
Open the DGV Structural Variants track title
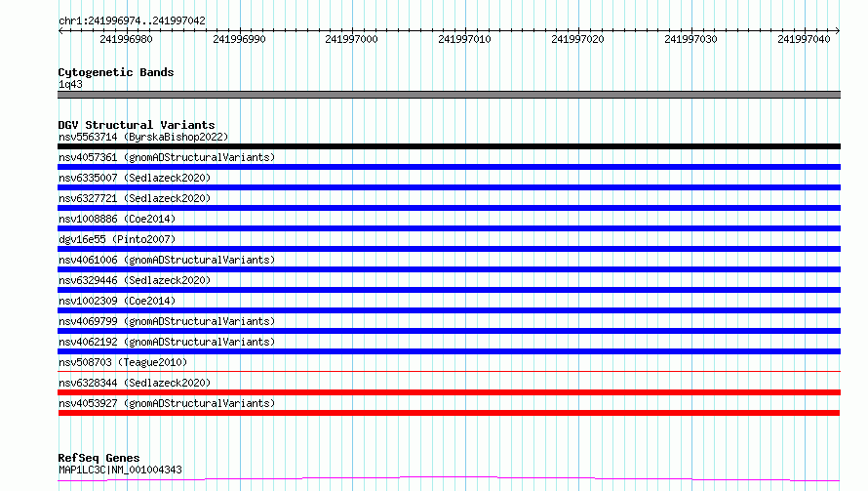(x=137, y=125)
